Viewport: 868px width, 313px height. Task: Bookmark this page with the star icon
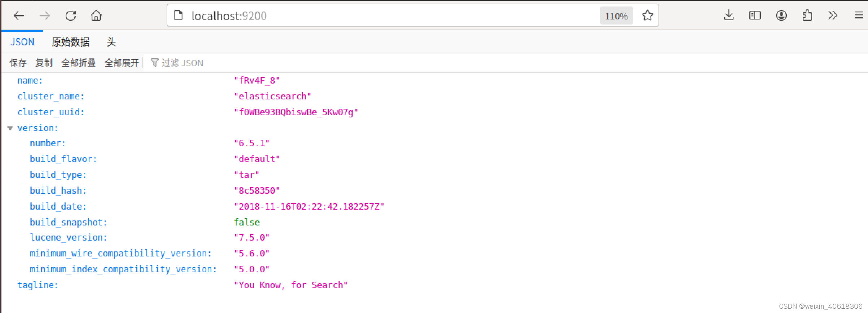tap(647, 15)
